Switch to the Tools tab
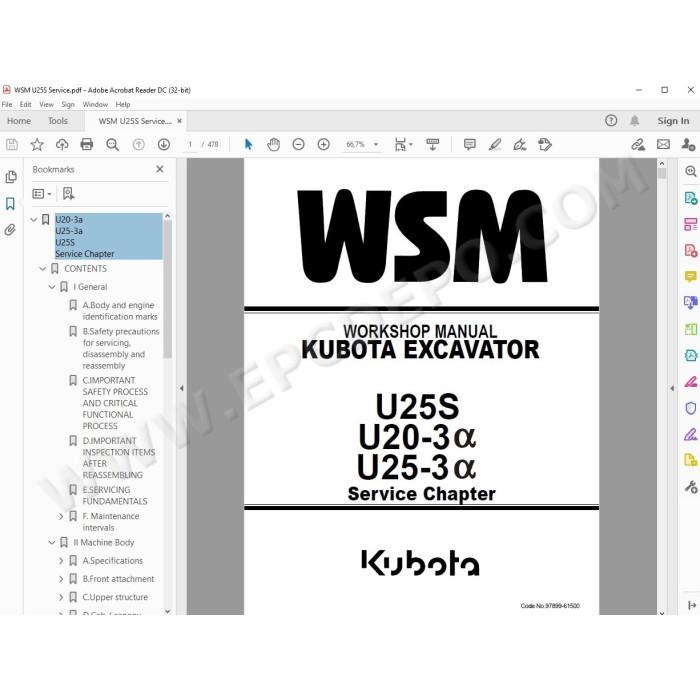Viewport: 700px width, 700px height. tap(58, 121)
